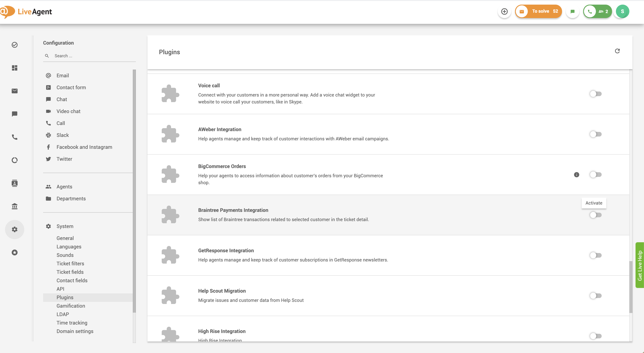Open the Gamification settings page
Image resolution: width=644 pixels, height=353 pixels.
click(71, 306)
